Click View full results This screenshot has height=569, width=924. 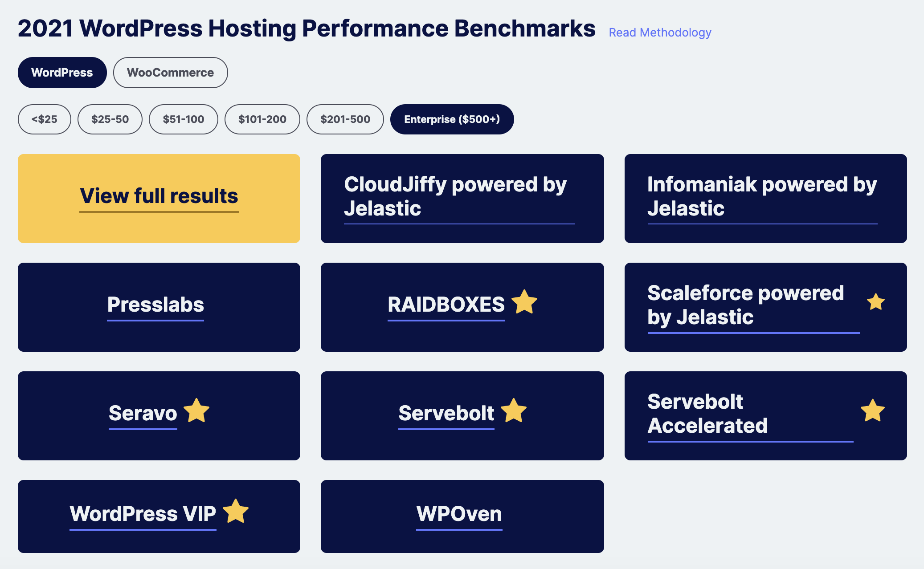point(159,196)
